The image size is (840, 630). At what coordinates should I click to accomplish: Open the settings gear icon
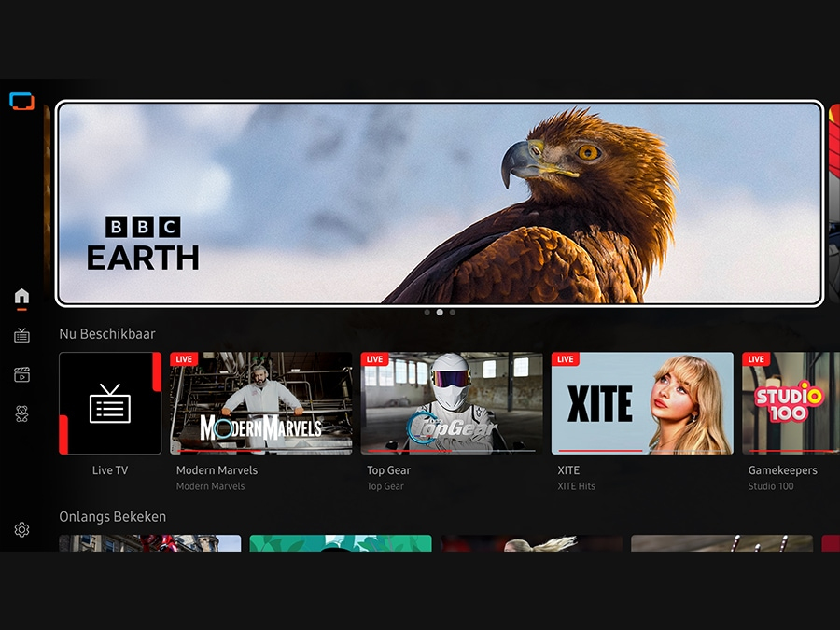tap(21, 529)
